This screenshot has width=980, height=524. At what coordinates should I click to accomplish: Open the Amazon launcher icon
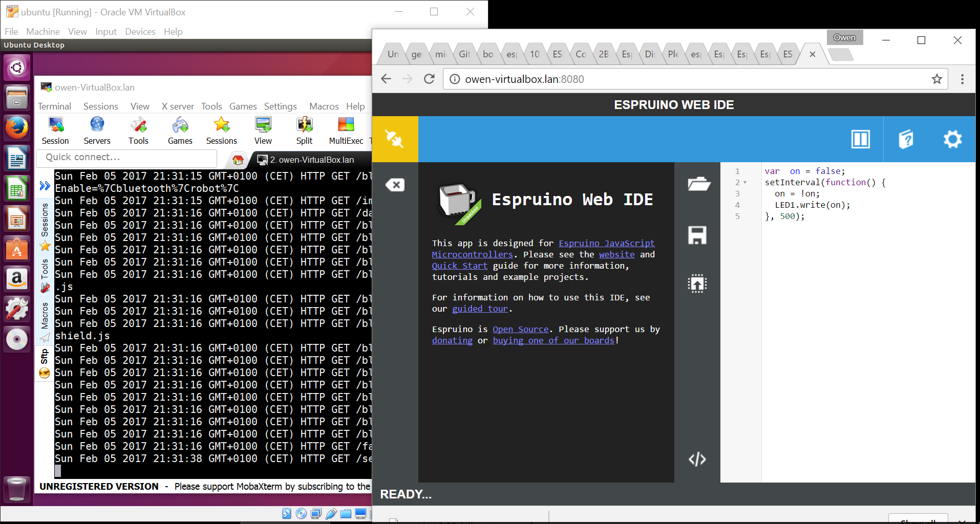17,279
